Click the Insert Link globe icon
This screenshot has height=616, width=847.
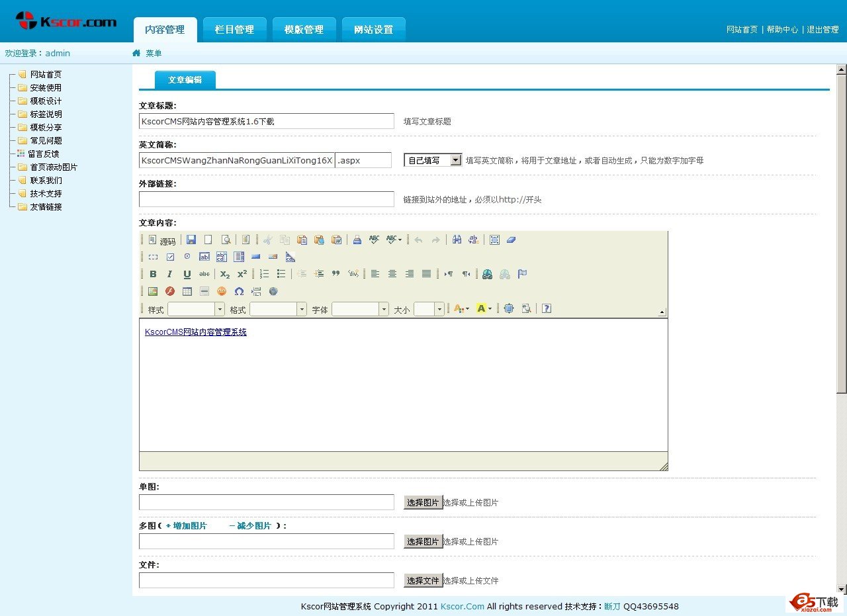click(488, 274)
